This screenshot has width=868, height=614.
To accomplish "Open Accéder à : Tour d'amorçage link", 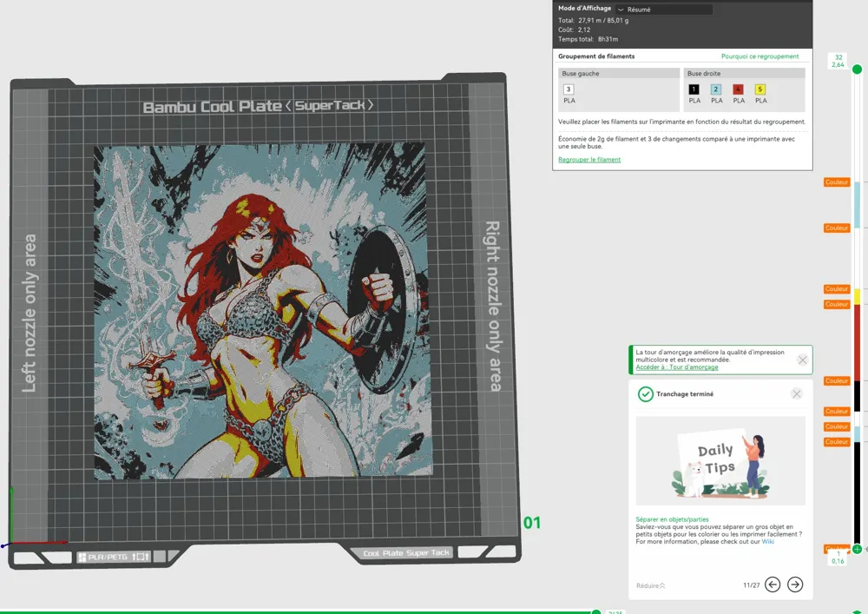I will (x=676, y=367).
